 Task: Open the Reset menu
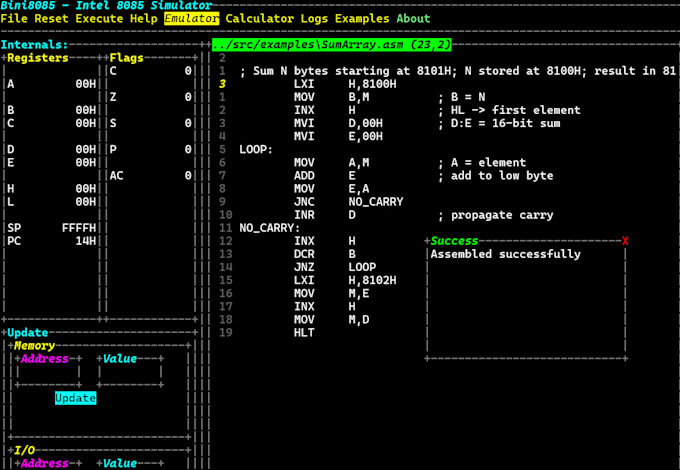51,19
